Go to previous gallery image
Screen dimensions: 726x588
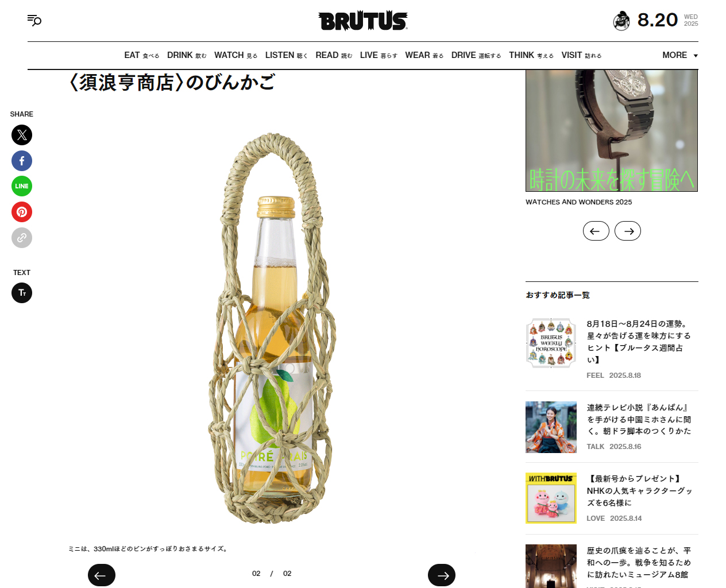tap(102, 575)
